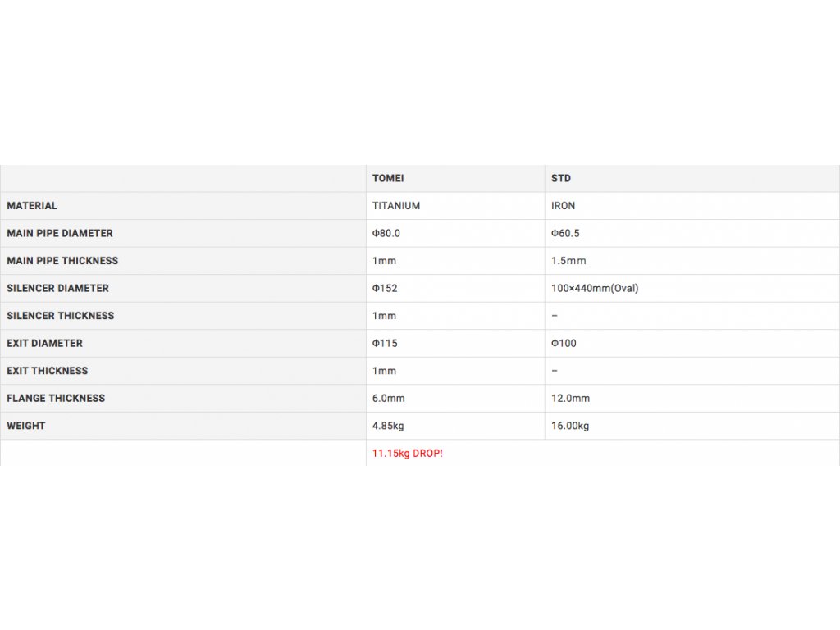Click the IRON material cell
The width and height of the screenshot is (840, 630).
564,206
